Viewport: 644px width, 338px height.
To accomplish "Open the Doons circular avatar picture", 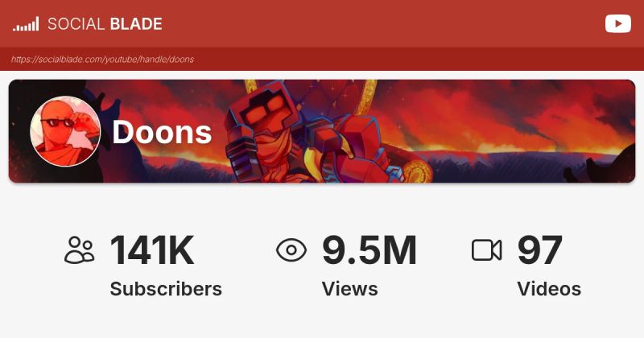I will click(x=65, y=131).
